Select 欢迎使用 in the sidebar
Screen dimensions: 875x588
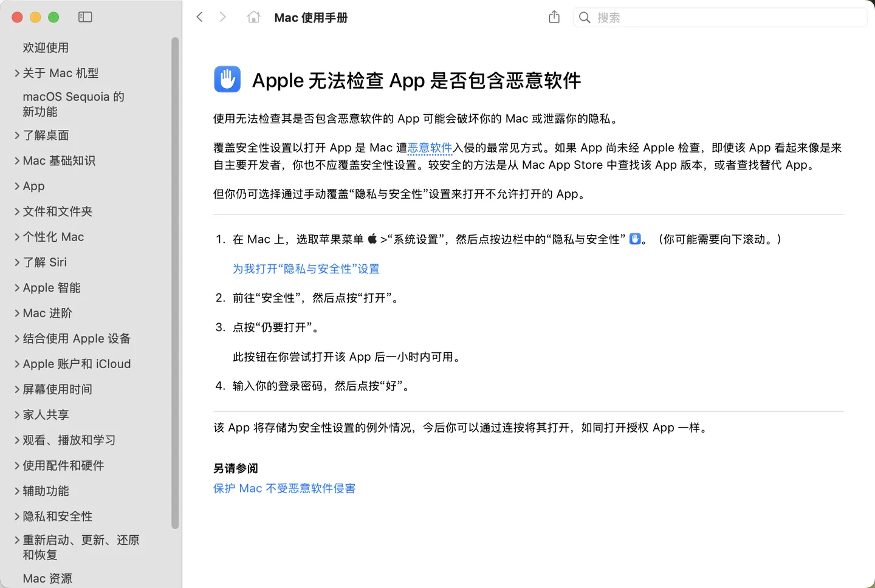click(x=46, y=47)
